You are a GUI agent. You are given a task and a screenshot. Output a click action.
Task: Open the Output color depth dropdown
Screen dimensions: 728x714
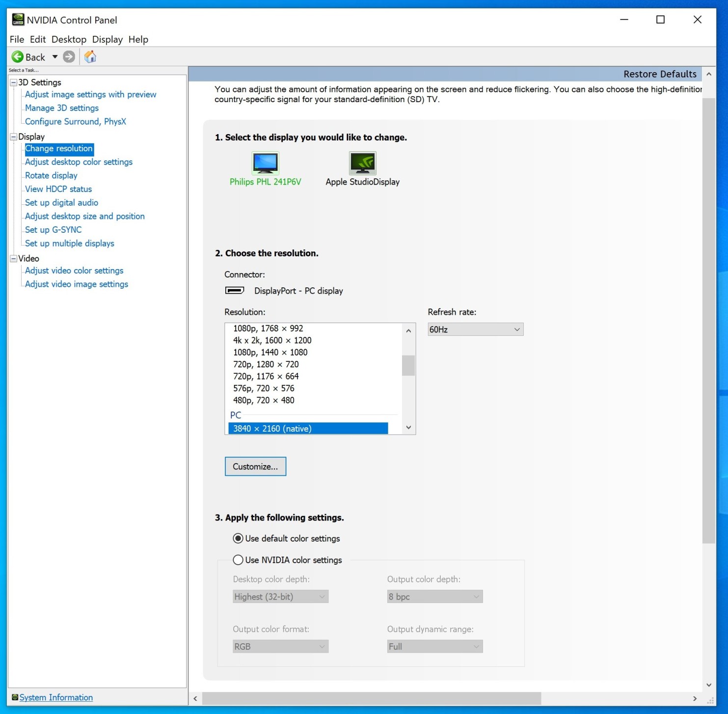(435, 597)
